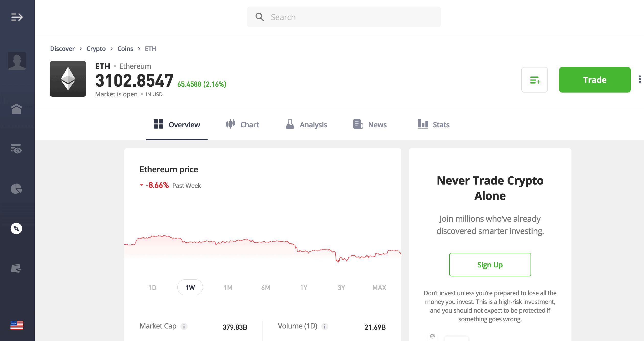Image resolution: width=644 pixels, height=341 pixels.
Task: Select the 1D price range
Action: point(152,288)
